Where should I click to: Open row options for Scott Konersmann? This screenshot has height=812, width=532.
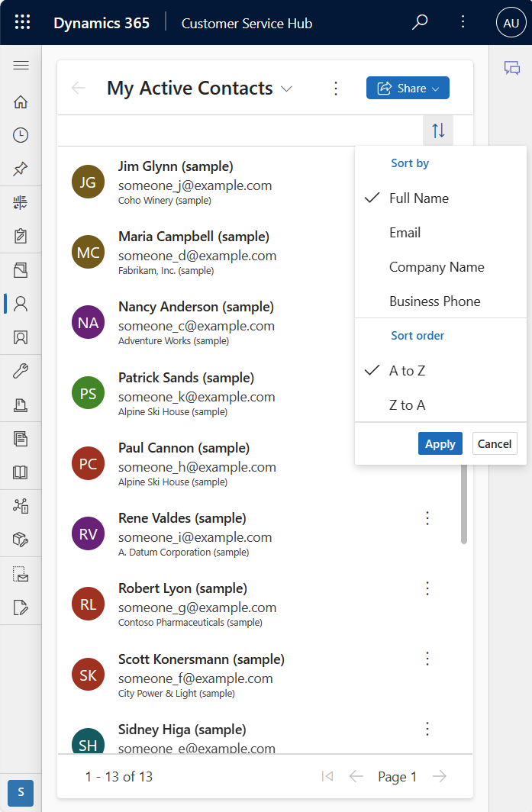click(427, 659)
